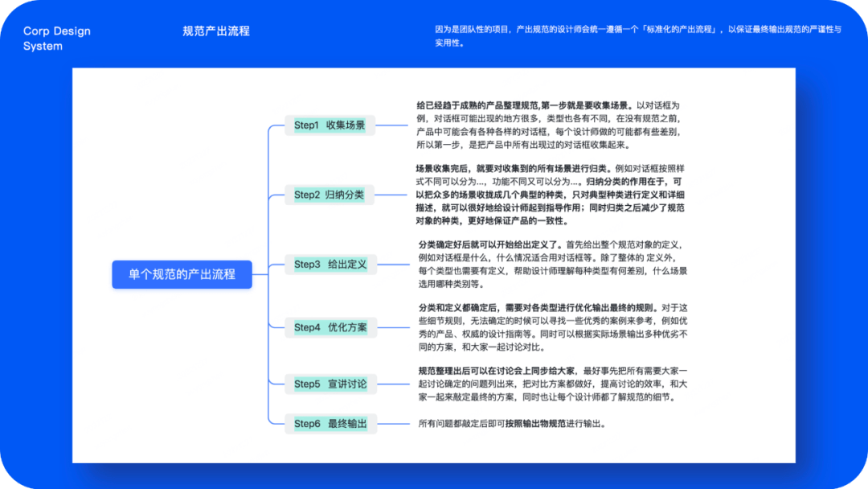Select the 'Step3 给出定义' node
Viewport: 868px width, 489px height.
[330, 264]
